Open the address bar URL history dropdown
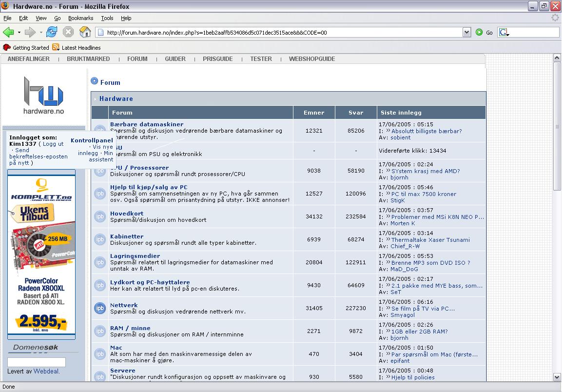This screenshot has width=563, height=392. pyautogui.click(x=466, y=32)
